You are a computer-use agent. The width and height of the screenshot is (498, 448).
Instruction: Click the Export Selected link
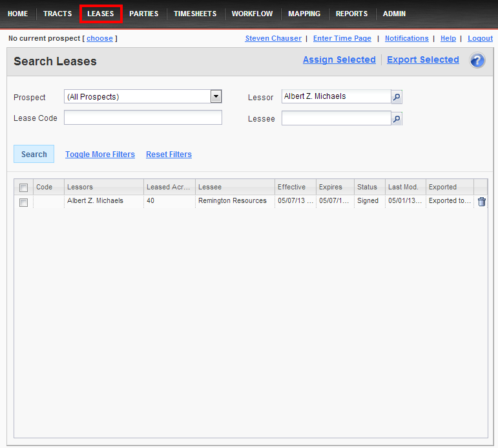(x=423, y=60)
